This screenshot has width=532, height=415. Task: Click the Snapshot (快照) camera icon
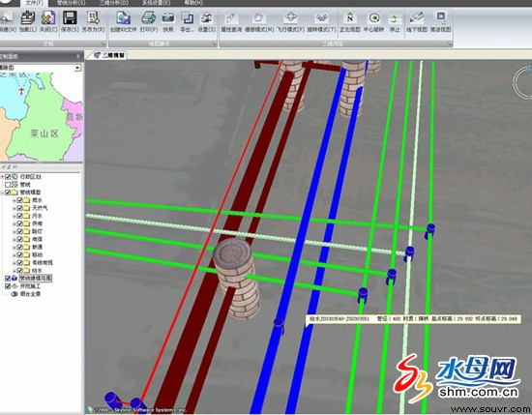tap(168, 17)
